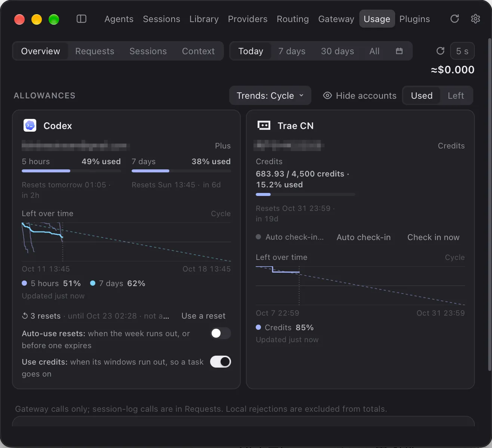Viewport: 492px width, 448px height.
Task: Navigate to Gateway
Action: pyautogui.click(x=336, y=19)
